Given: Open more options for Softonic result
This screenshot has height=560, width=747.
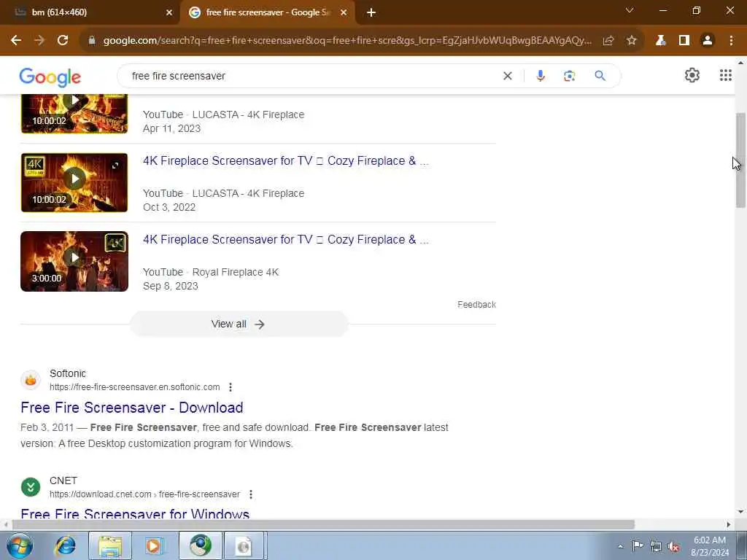Looking at the screenshot, I should click(231, 387).
